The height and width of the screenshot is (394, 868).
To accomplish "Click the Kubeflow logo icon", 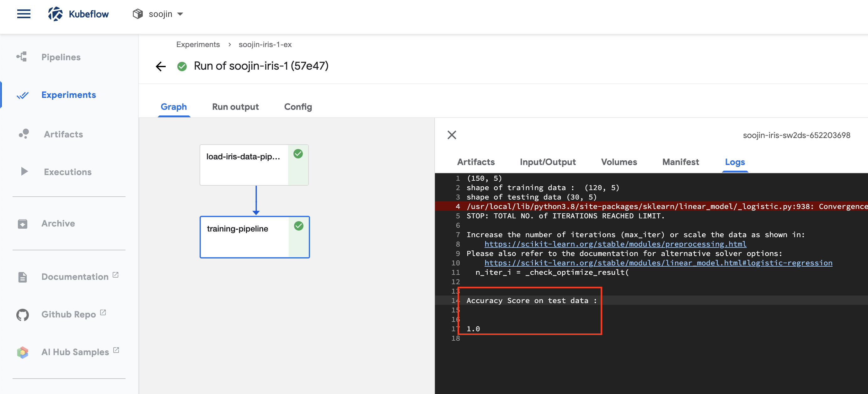I will 55,14.
